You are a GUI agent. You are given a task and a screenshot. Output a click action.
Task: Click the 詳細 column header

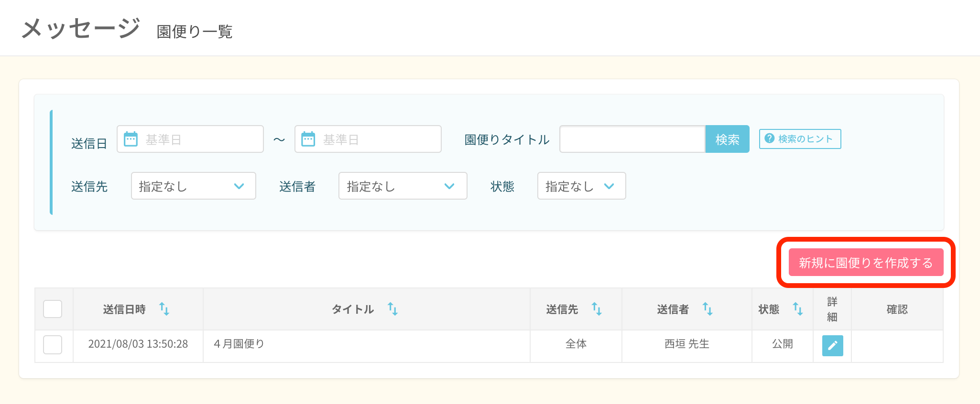[832, 309]
